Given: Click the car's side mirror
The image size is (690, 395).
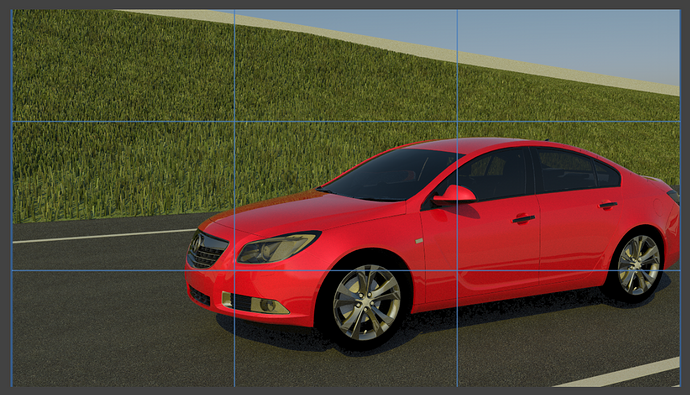Looking at the screenshot, I should tap(454, 195).
